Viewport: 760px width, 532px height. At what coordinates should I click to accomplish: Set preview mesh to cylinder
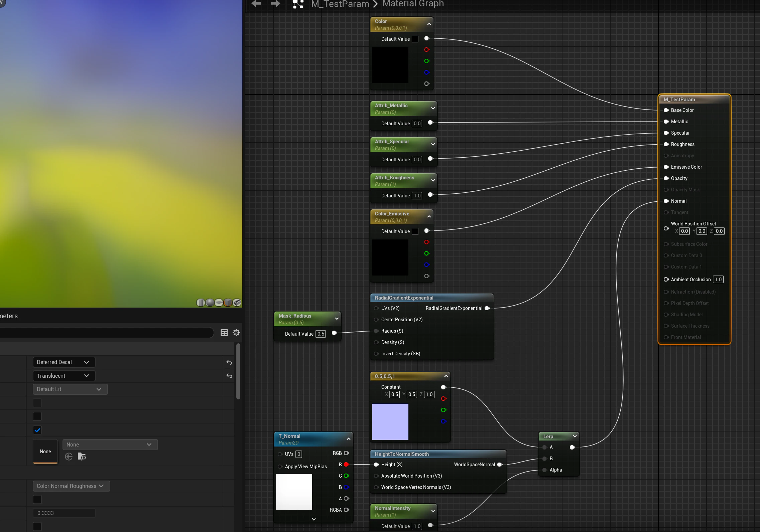[201, 303]
